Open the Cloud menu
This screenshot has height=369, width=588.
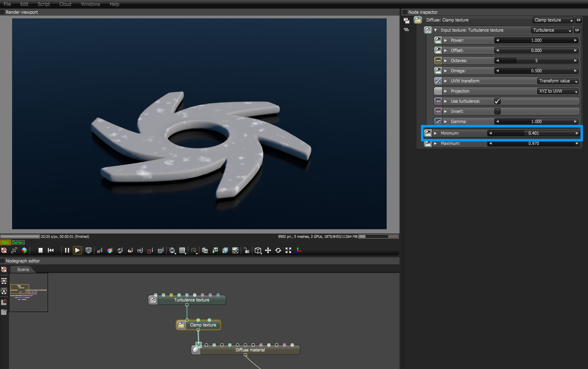pyautogui.click(x=65, y=4)
